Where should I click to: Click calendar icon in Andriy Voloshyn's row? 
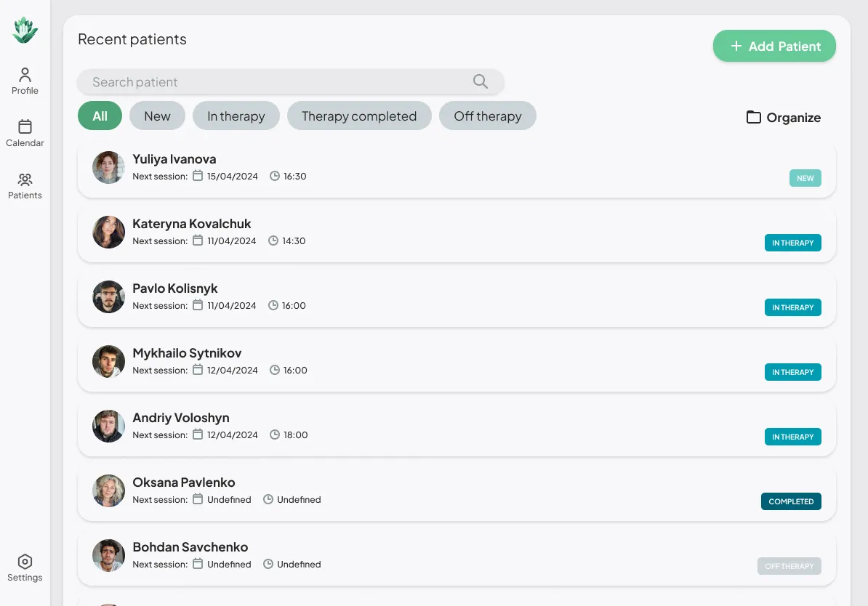198,435
